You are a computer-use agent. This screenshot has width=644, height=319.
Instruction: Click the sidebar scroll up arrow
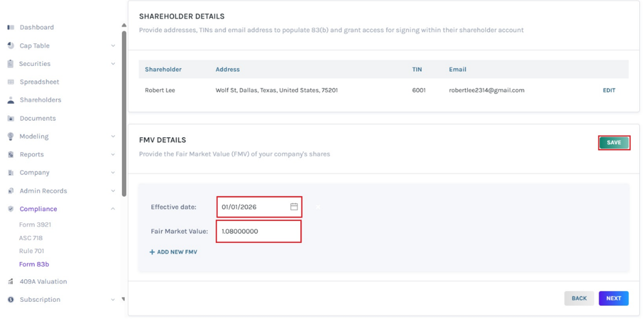click(124, 25)
